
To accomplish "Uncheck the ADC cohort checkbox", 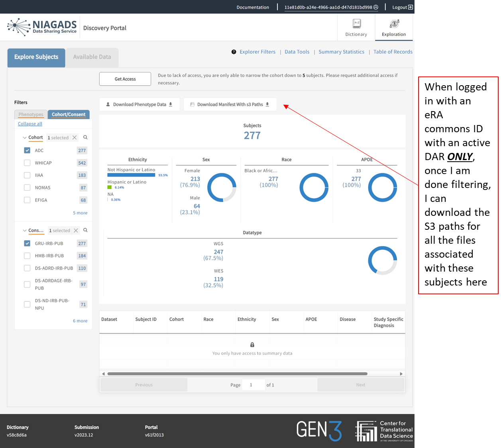I will [27, 151].
